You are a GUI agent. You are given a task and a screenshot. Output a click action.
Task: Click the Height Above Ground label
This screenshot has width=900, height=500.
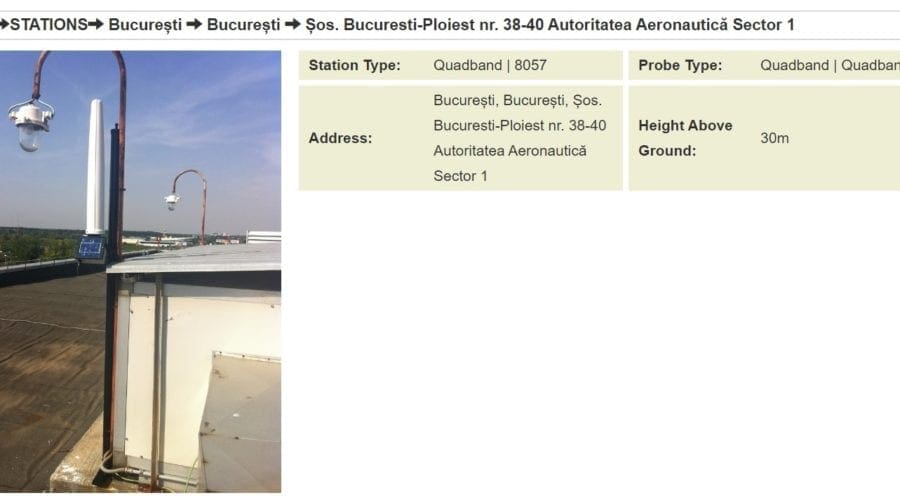685,138
